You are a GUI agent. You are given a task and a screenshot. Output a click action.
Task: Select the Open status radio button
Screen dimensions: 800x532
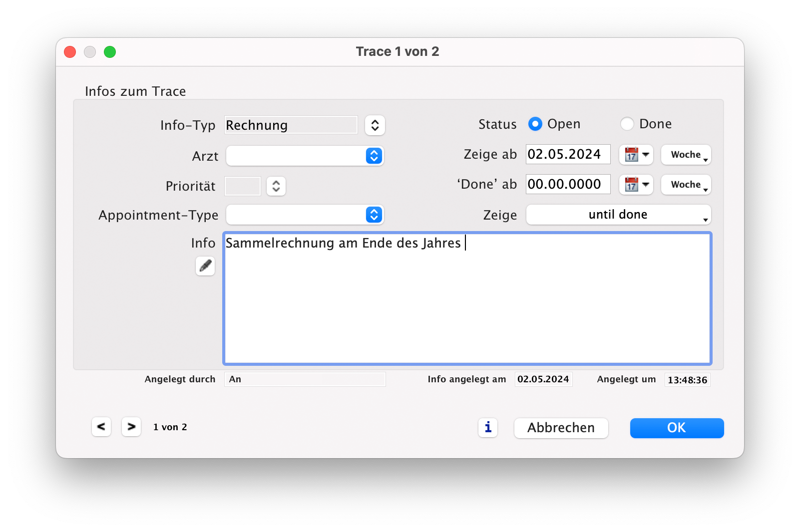[x=535, y=124]
